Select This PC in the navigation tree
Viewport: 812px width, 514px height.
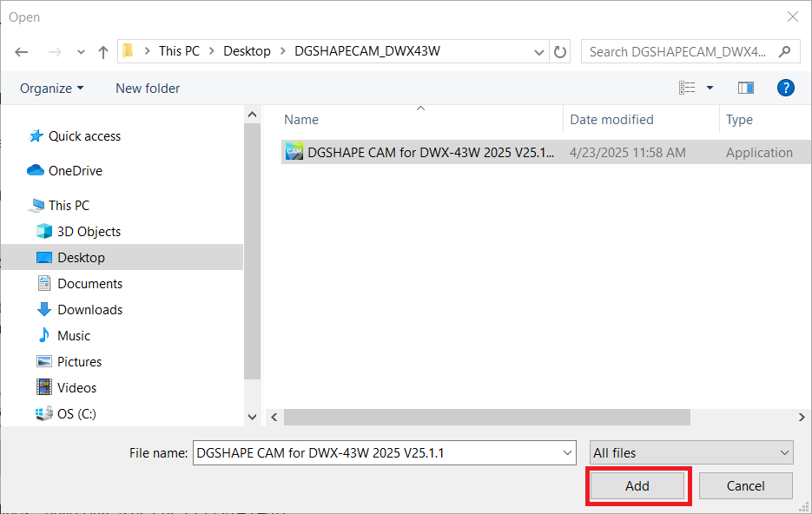69,206
